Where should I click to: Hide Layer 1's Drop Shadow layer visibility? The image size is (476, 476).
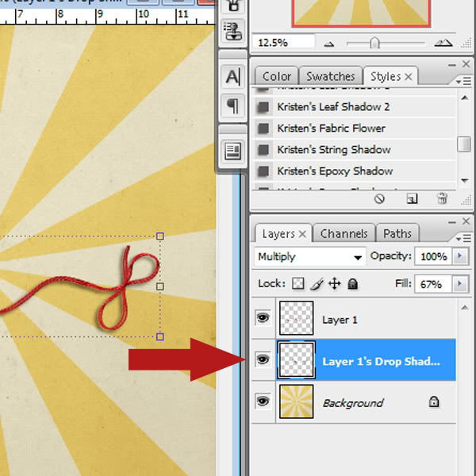263,359
